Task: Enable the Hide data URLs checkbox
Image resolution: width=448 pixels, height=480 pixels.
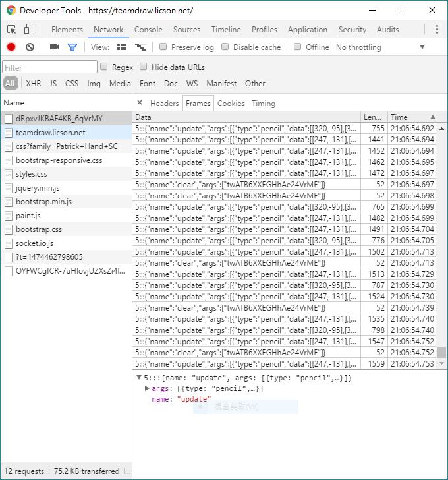Action: 144,67
